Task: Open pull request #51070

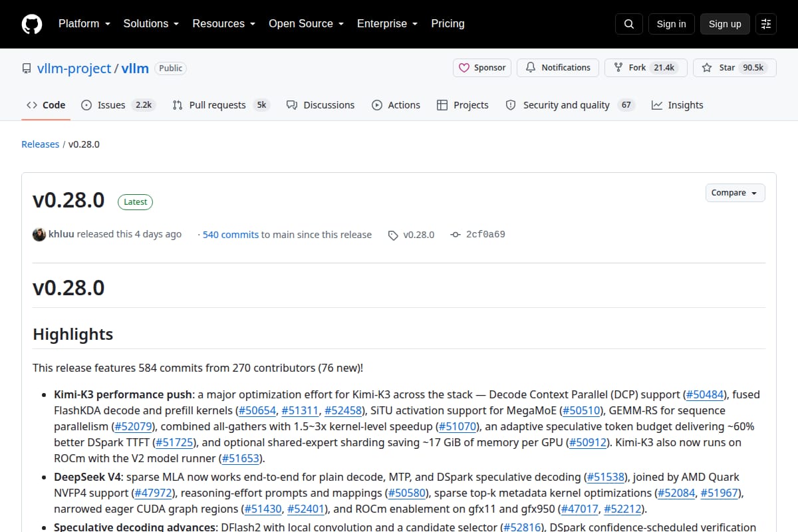Action: point(458,426)
